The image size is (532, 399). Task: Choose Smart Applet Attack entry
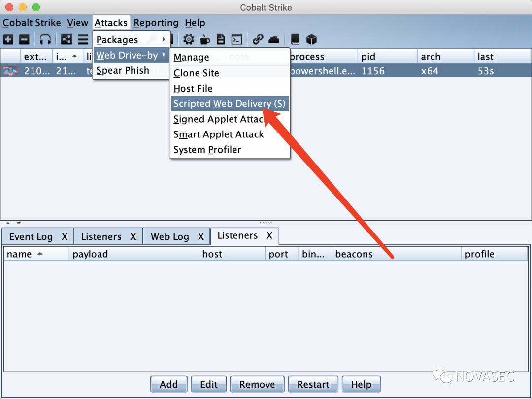pos(230,134)
